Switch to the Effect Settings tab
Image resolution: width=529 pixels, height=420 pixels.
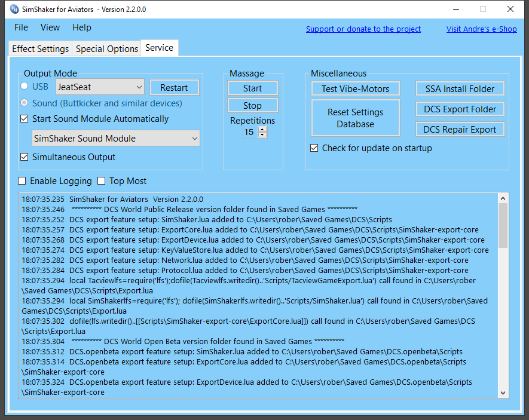[41, 49]
